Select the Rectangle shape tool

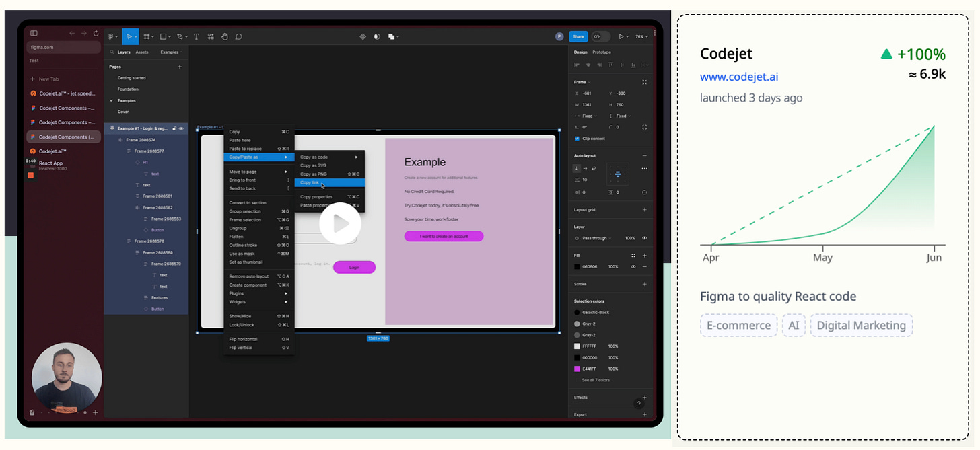coord(163,36)
